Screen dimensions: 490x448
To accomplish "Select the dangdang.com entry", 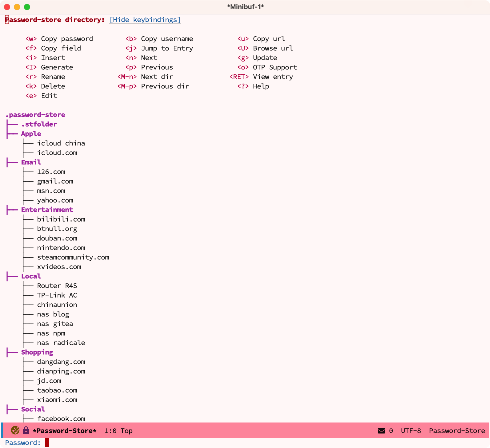I will pyautogui.click(x=61, y=362).
